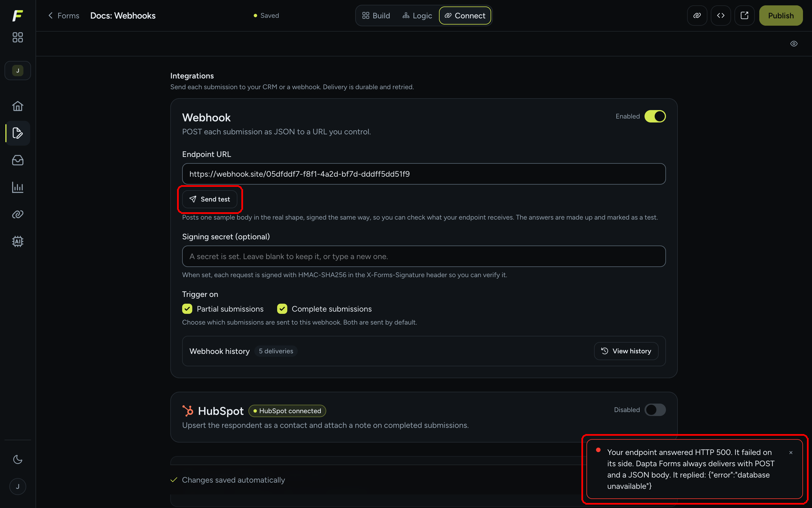Click the HubSpot sprocket logo
812x508 pixels.
click(x=188, y=411)
